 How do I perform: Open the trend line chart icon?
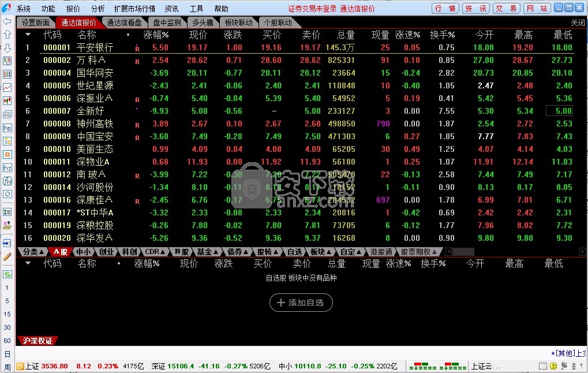tap(7, 87)
